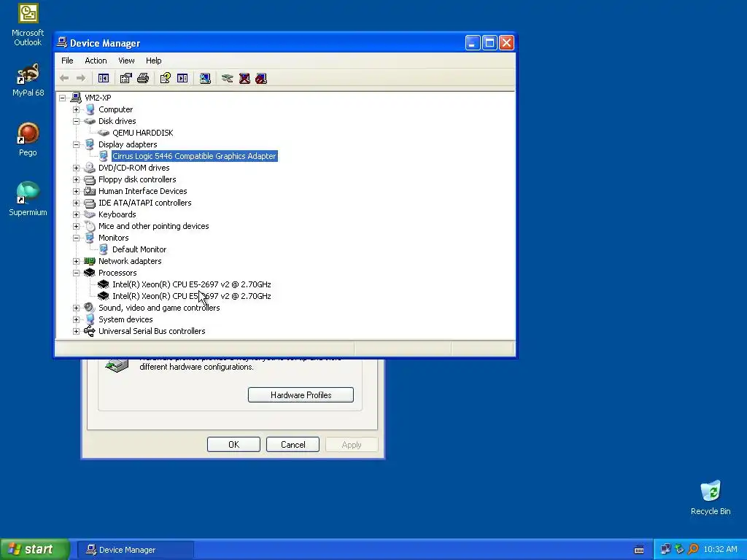Expand the Floppy disk controllers category
Image resolution: width=747 pixels, height=560 pixels.
click(76, 179)
